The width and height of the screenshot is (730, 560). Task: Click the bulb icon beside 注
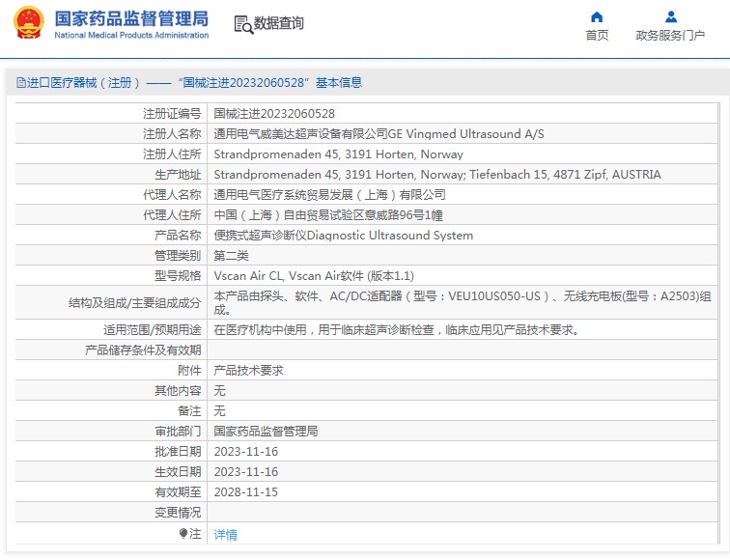pyautogui.click(x=183, y=533)
